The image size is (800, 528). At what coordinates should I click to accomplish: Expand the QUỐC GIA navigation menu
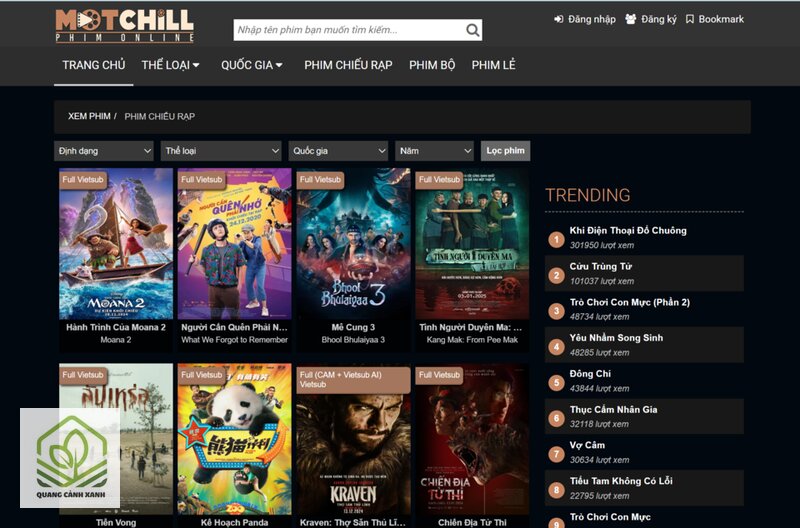tap(252, 65)
